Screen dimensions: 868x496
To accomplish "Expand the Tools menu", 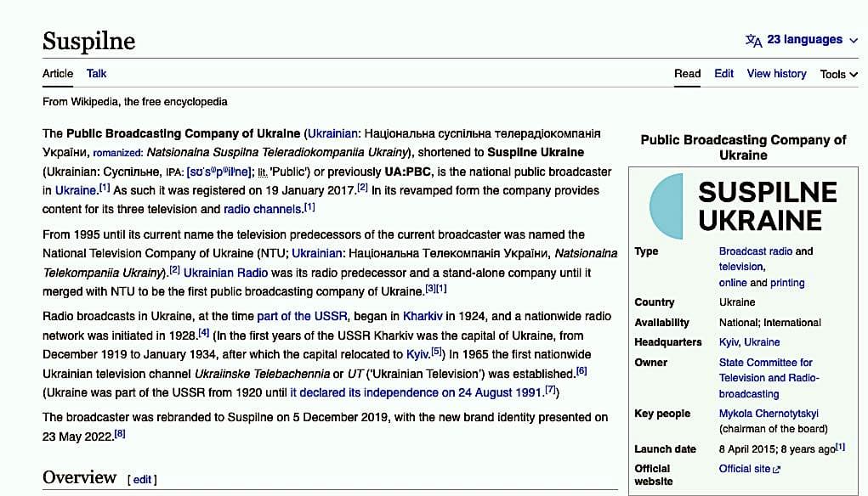I will coord(838,74).
